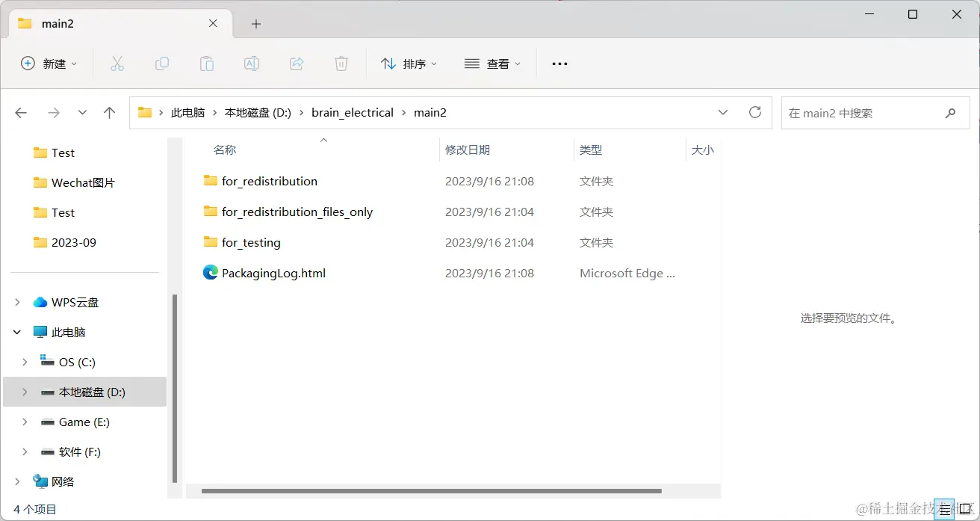The width and height of the screenshot is (980, 521).
Task: Click the 此电脑 monitor icon
Action: tap(40, 332)
